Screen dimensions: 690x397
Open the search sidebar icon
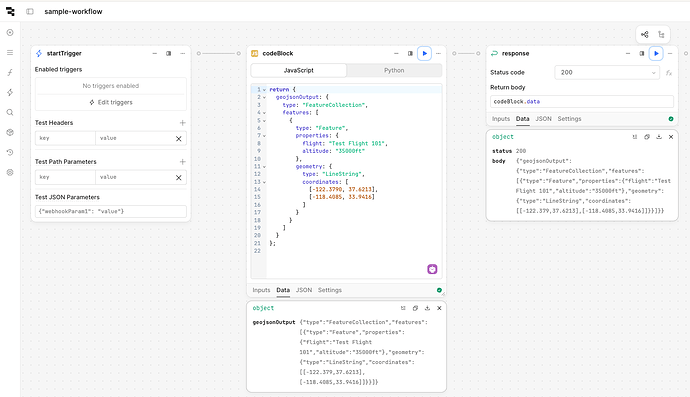tap(10, 112)
